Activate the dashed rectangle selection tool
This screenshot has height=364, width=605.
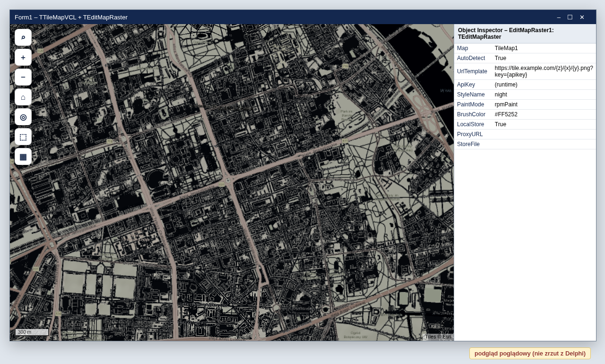tap(23, 137)
